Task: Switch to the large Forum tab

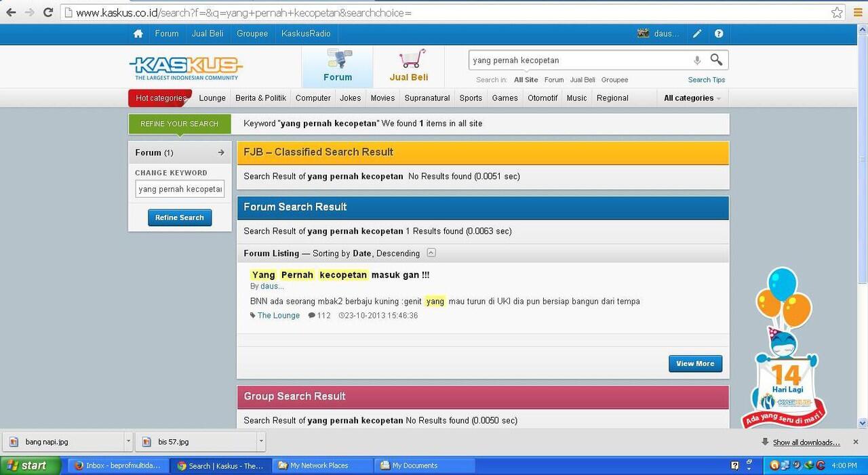Action: (x=338, y=66)
